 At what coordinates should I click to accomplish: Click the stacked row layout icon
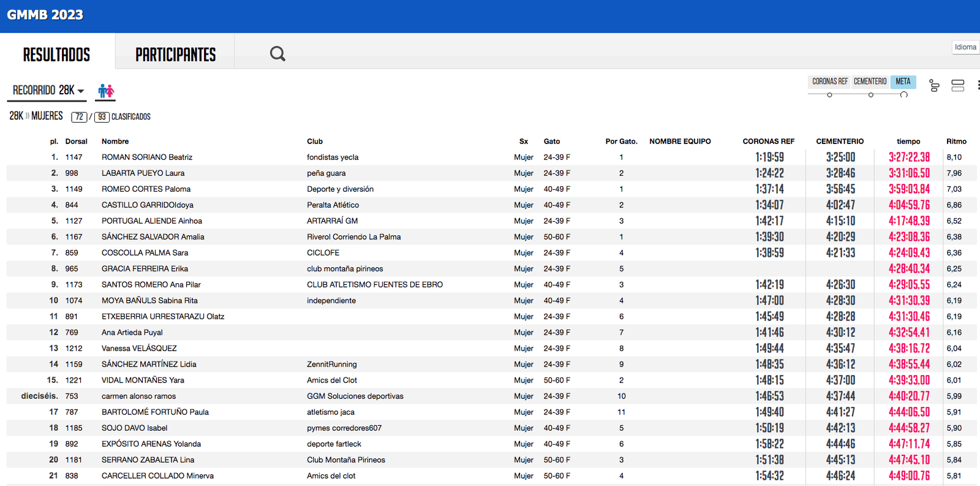click(x=958, y=86)
